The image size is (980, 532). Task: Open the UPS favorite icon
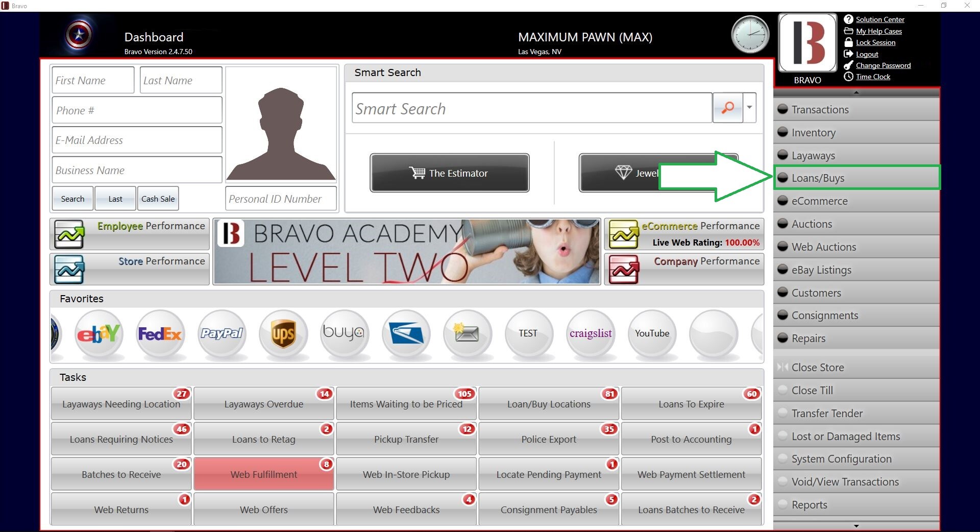283,334
